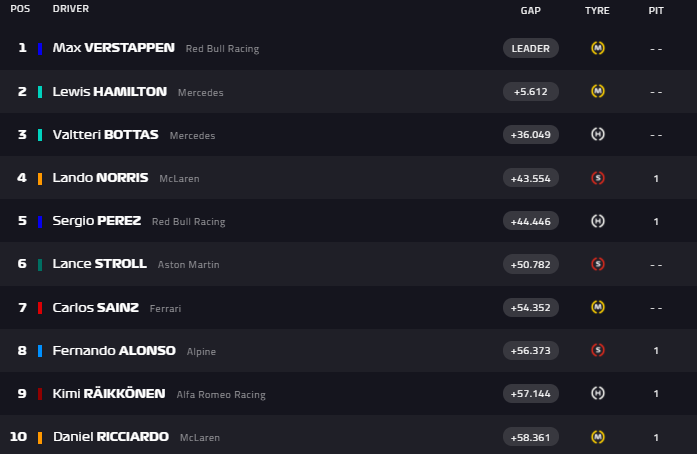This screenshot has height=454, width=697.
Task: Click the DRIVER column header
Action: coord(70,9)
